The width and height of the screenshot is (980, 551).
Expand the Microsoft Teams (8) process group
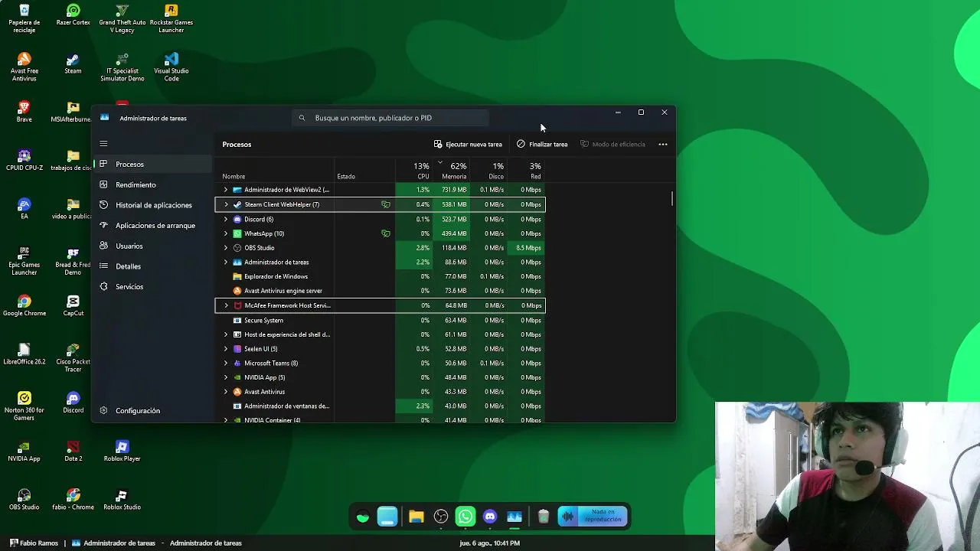[225, 363]
